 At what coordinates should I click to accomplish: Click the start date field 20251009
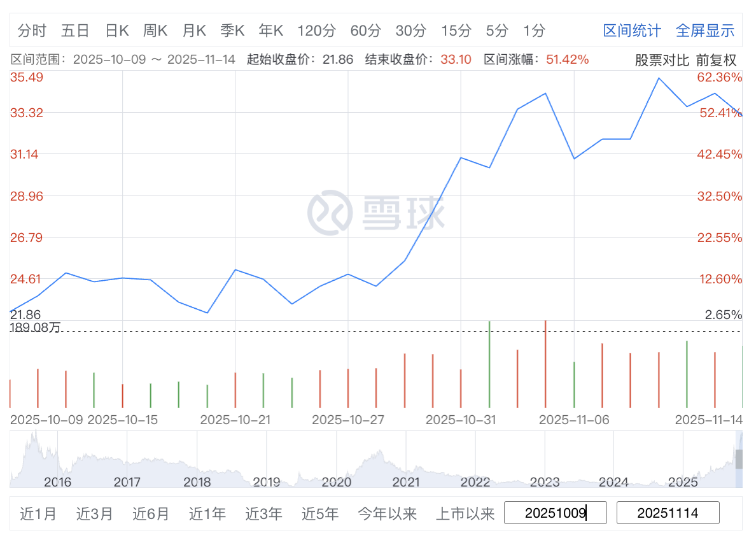pos(555,513)
